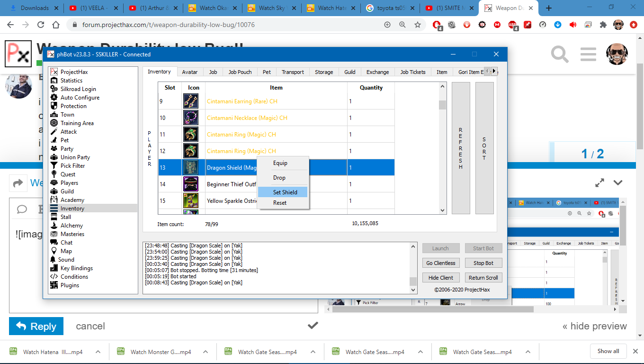Open the Alchemy section in sidebar
Image resolution: width=644 pixels, height=364 pixels.
point(72,226)
